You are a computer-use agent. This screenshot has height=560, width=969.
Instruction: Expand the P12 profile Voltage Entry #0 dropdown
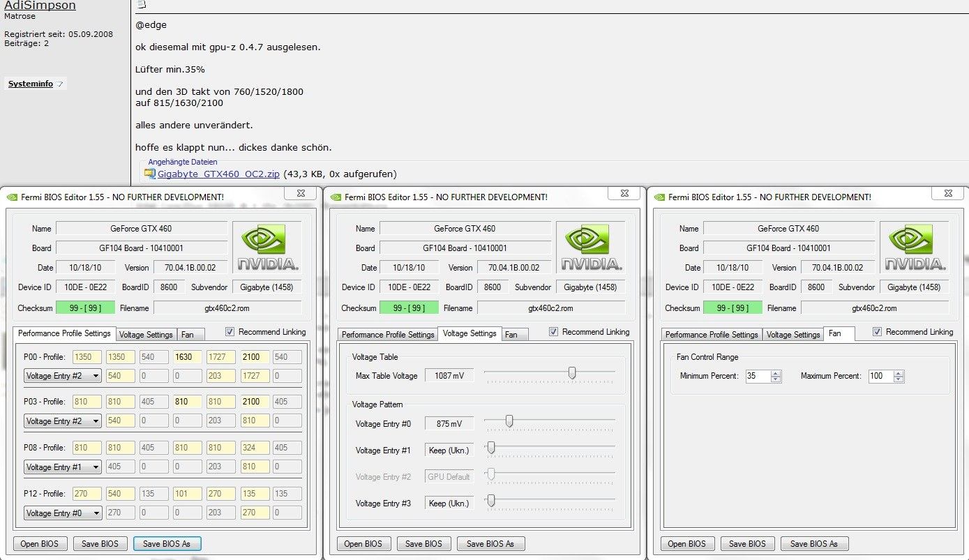coord(63,513)
